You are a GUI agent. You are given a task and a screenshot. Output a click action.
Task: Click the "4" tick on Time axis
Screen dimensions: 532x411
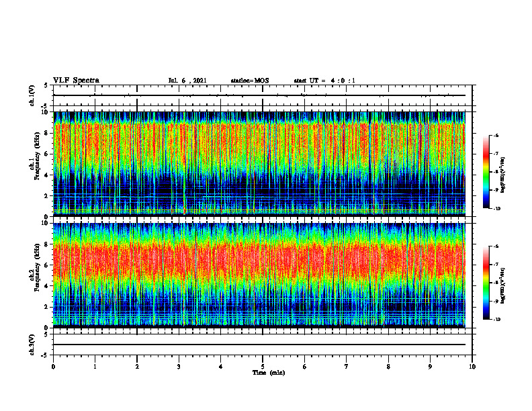221,367
